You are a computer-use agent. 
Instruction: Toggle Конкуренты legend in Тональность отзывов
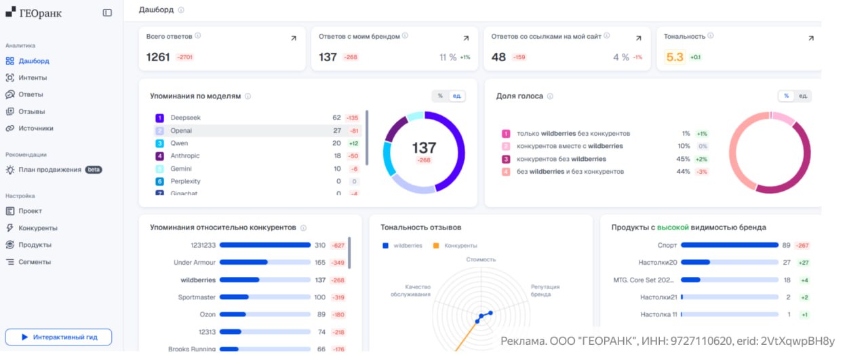[x=455, y=245]
